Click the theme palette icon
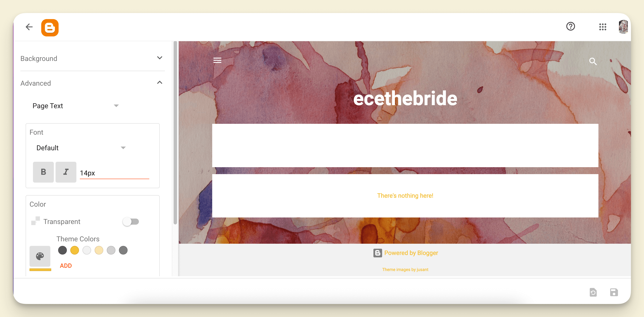Screen dimensions: 644x317 tap(40, 257)
